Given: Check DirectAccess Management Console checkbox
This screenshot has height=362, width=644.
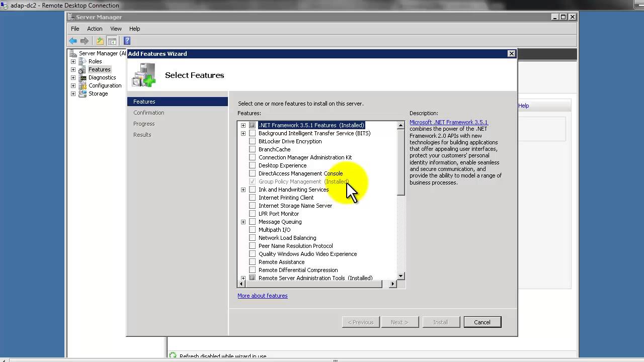Looking at the screenshot, I should [253, 173].
